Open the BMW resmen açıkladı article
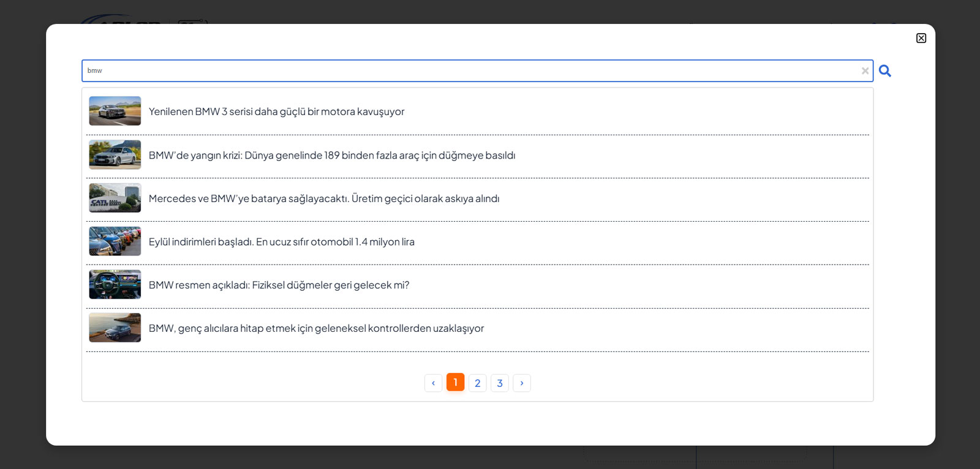Image resolution: width=980 pixels, height=469 pixels. point(279,285)
